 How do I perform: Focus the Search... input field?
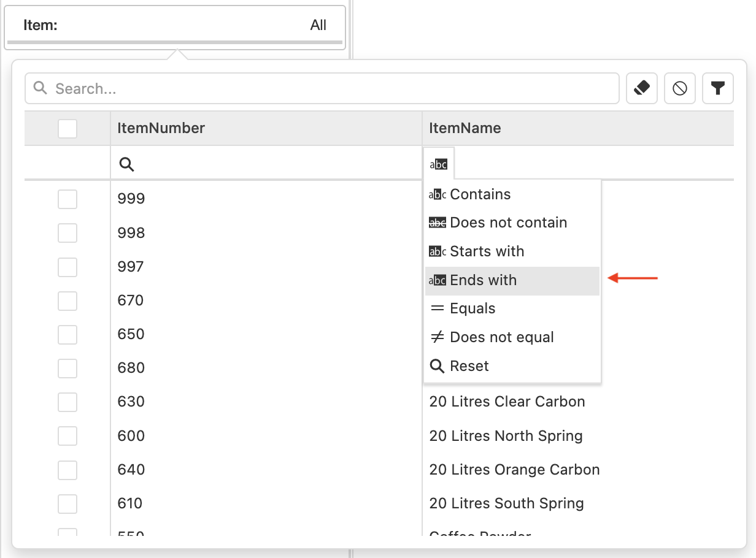(322, 88)
